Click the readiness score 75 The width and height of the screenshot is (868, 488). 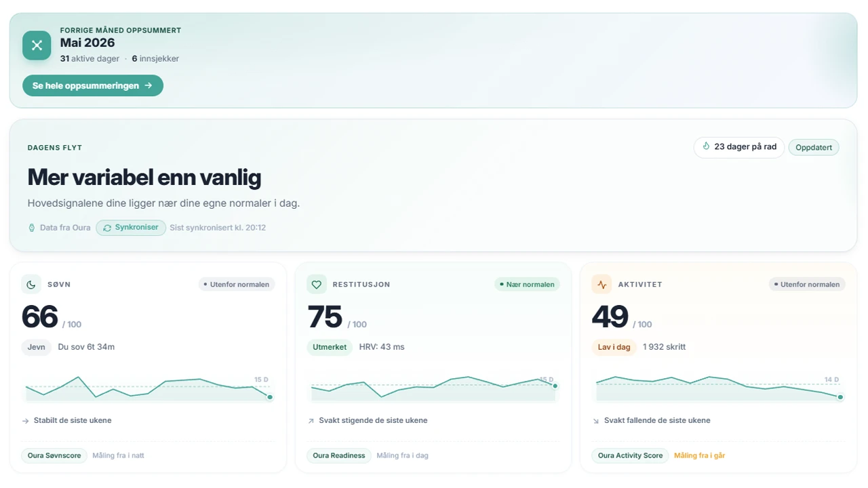tap(325, 317)
